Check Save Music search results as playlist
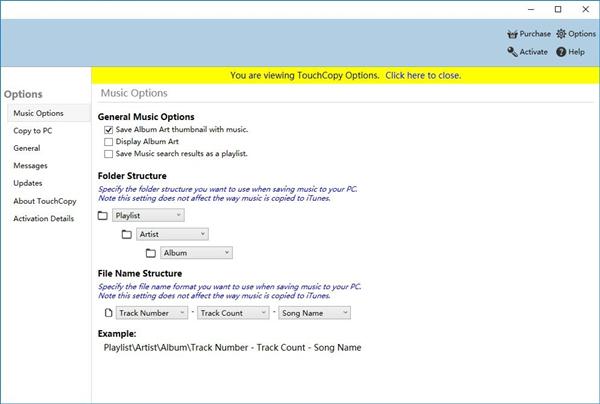This screenshot has height=404, width=600. [109, 154]
